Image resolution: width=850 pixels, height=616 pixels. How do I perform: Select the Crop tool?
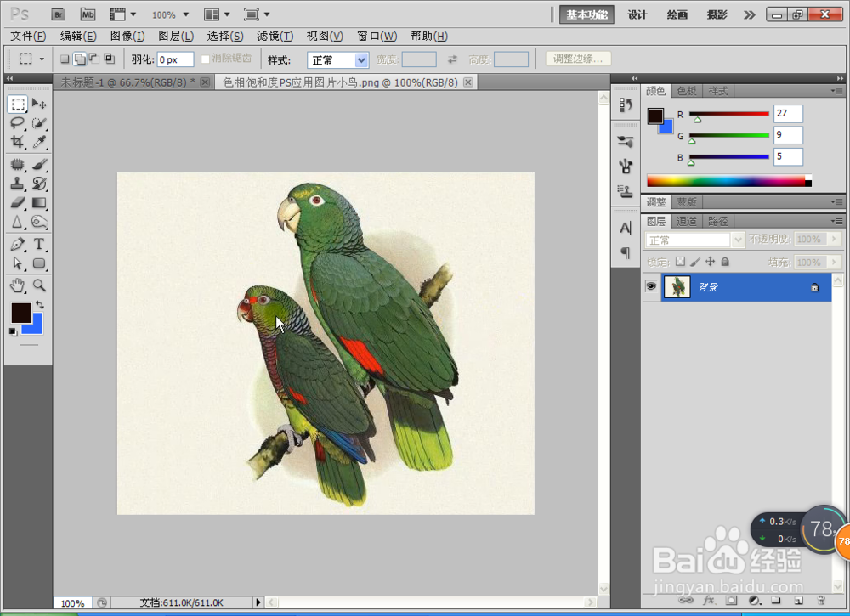point(18,142)
